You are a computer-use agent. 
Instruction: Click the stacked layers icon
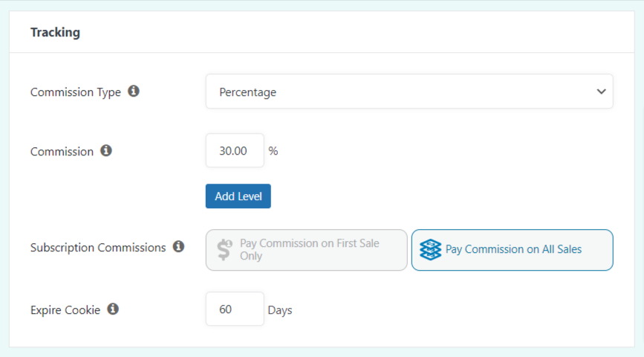point(430,249)
